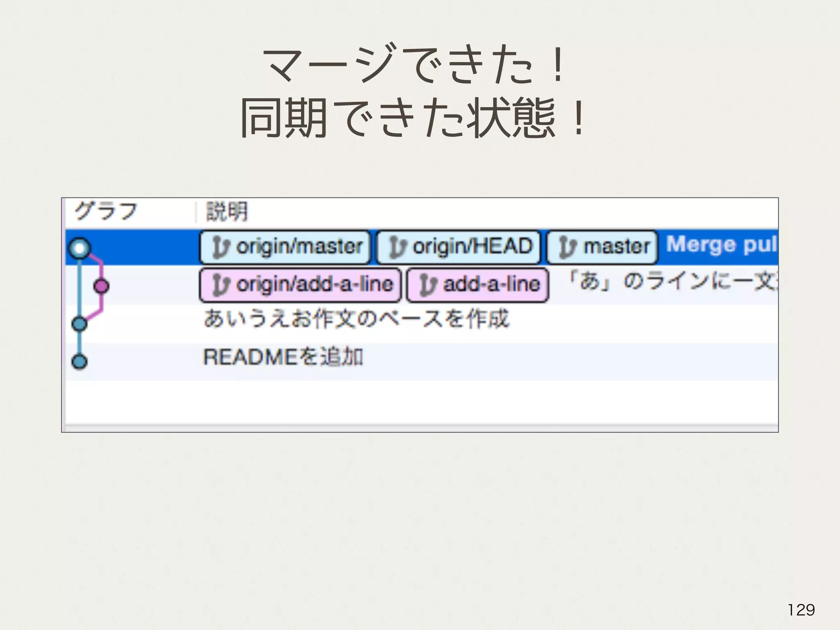Click the merge commit node in graph
Screen dimensions: 840x630
click(80, 248)
